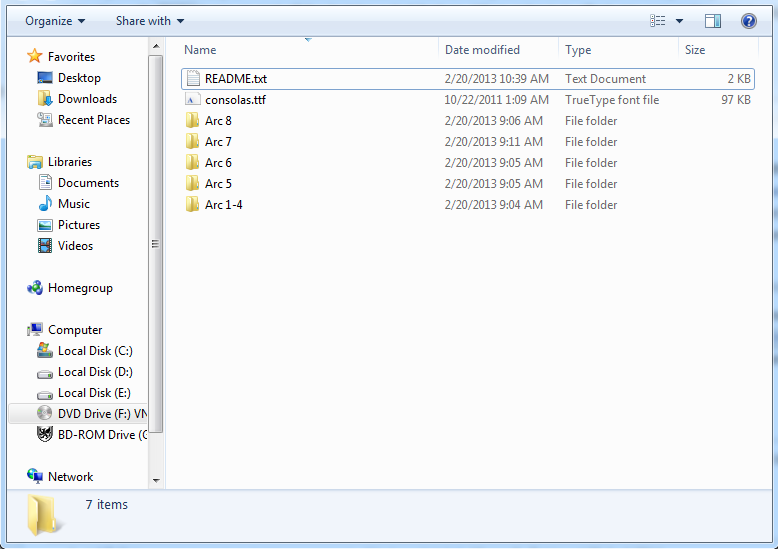Open the Share with menu
Screen dimensions: 778x549
coord(150,20)
